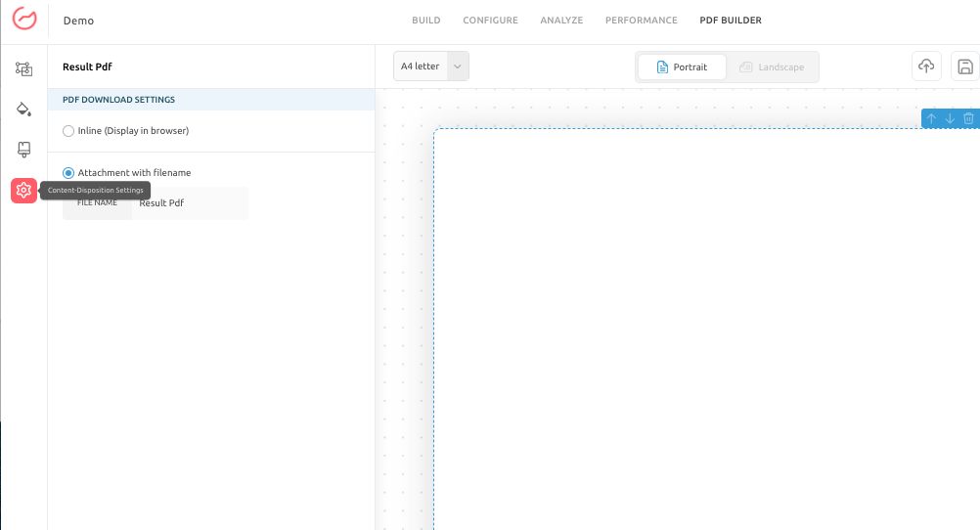The image size is (980, 530).
Task: Open the A4 letter paper dropdown
Action: 431,66
